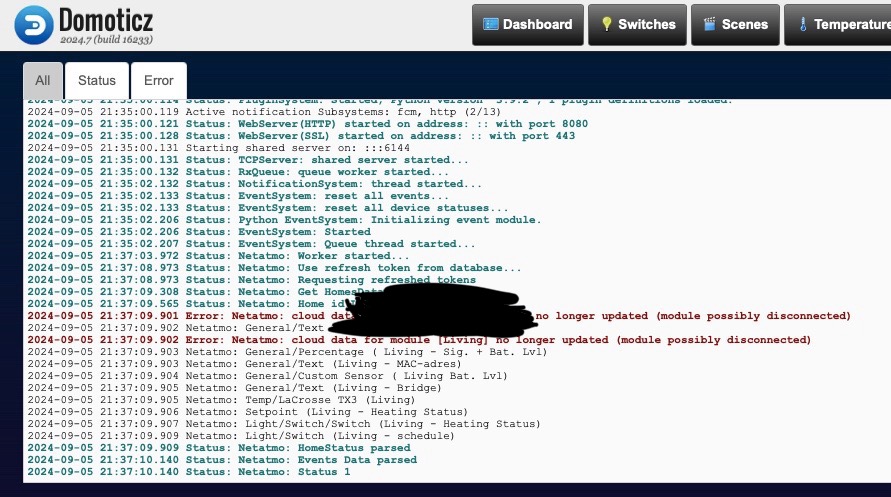Click the NotificationSystem thread started line
Screen dimensions: 891x497
point(255,183)
